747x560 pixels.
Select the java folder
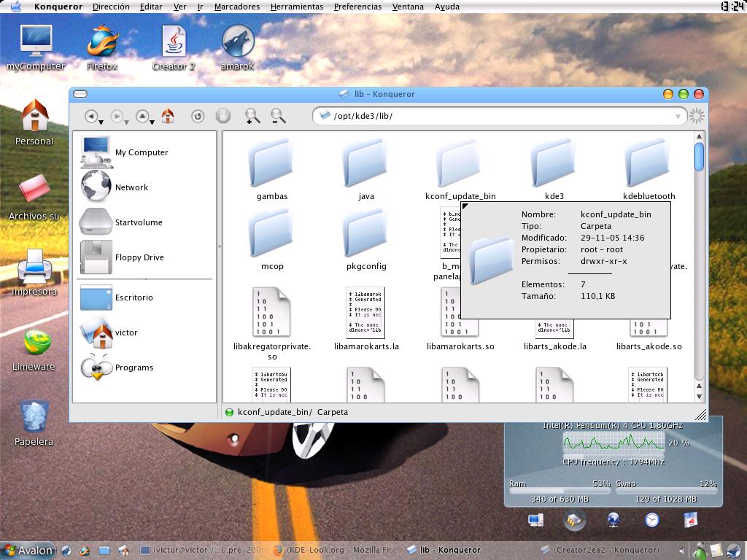(366, 169)
